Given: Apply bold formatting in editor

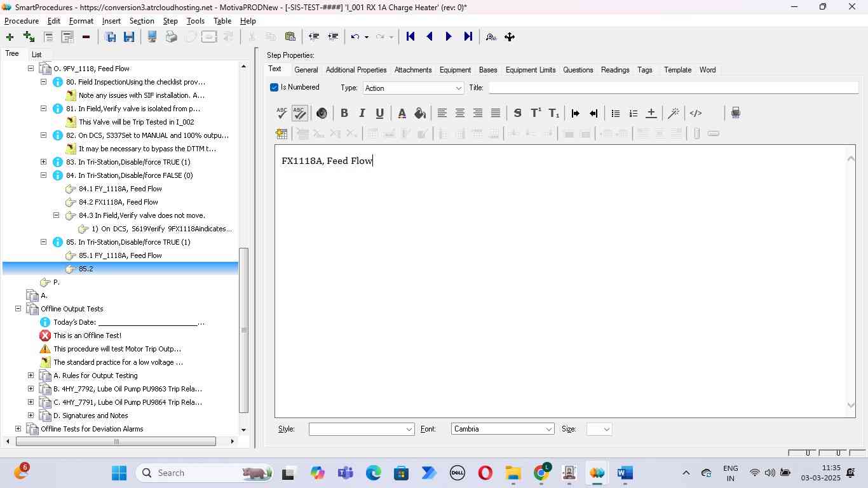Looking at the screenshot, I should click(x=344, y=113).
